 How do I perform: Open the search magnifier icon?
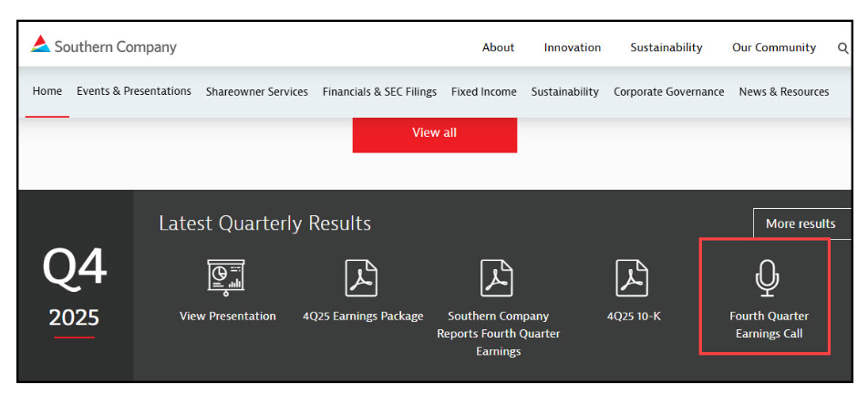(842, 48)
